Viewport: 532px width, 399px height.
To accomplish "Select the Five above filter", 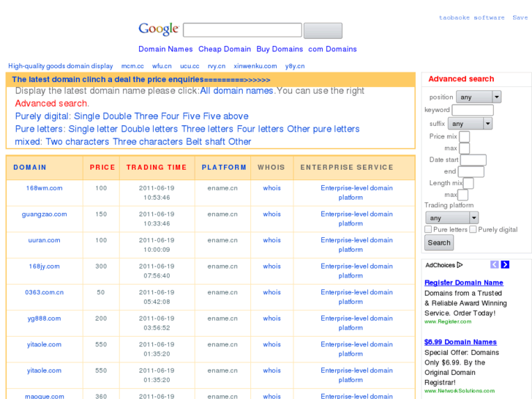I will 225,116.
